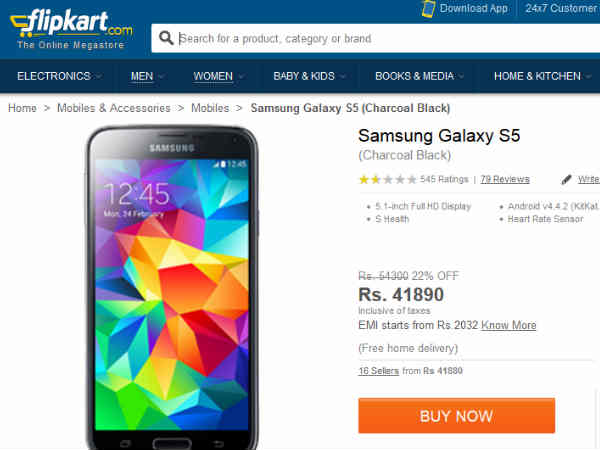This screenshot has height=450, width=600.
Task: Go to the Home breadcrumb
Action: [x=22, y=108]
